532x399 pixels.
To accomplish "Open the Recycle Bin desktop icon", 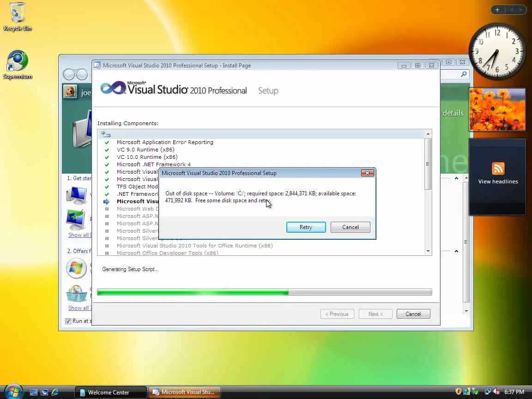I will pos(17,17).
